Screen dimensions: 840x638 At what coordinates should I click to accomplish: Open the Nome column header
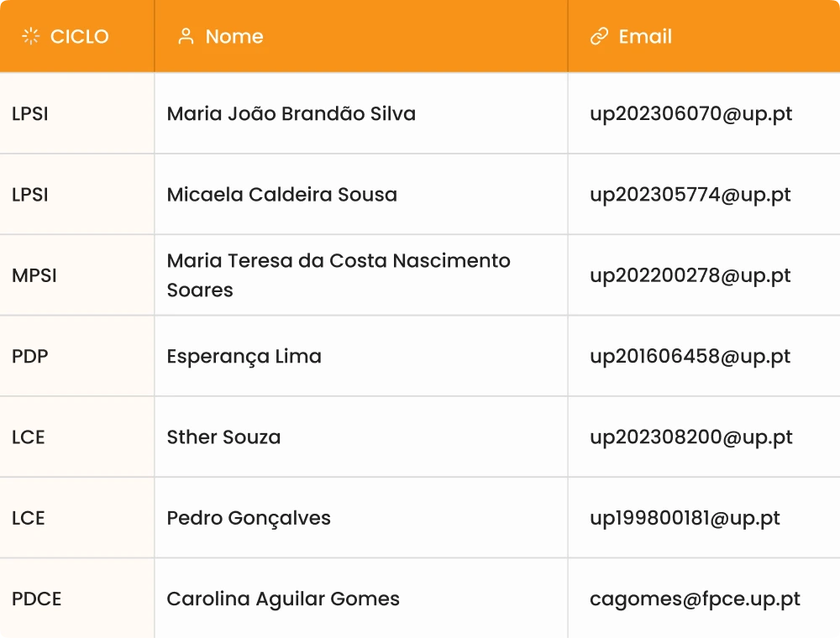pos(234,36)
